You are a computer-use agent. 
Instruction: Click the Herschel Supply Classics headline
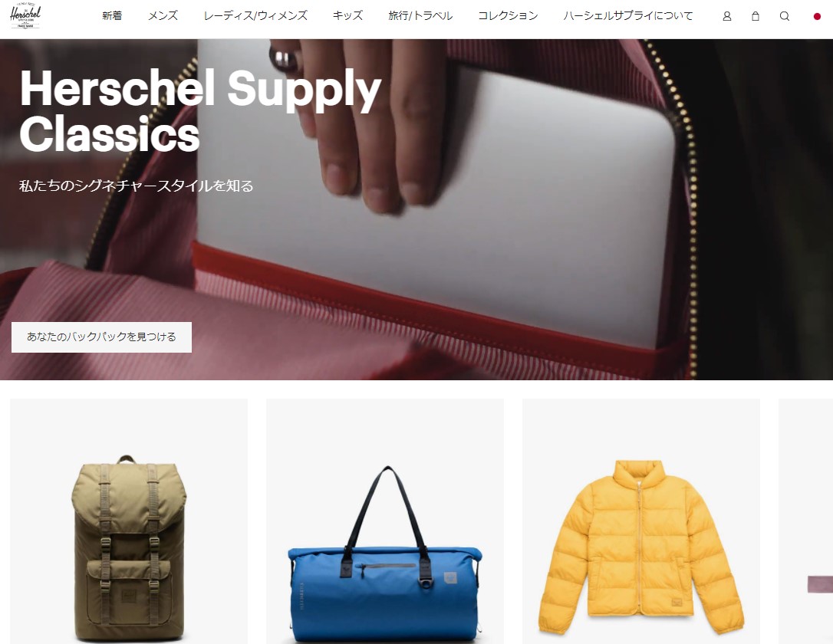[200, 110]
